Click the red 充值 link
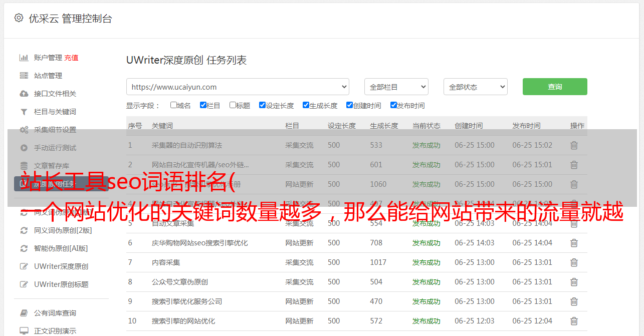This screenshot has height=336, width=644. [x=71, y=58]
